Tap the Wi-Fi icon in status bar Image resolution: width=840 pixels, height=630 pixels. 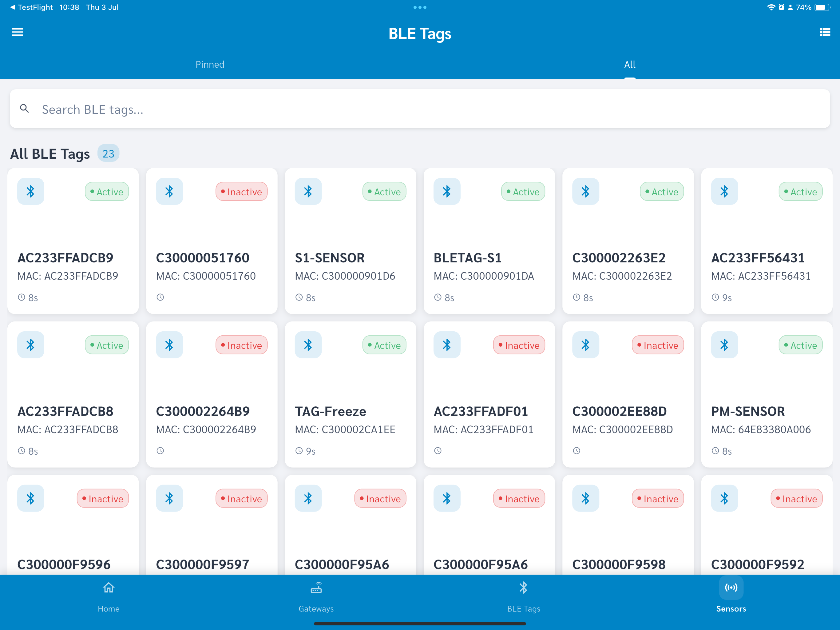[x=771, y=7]
